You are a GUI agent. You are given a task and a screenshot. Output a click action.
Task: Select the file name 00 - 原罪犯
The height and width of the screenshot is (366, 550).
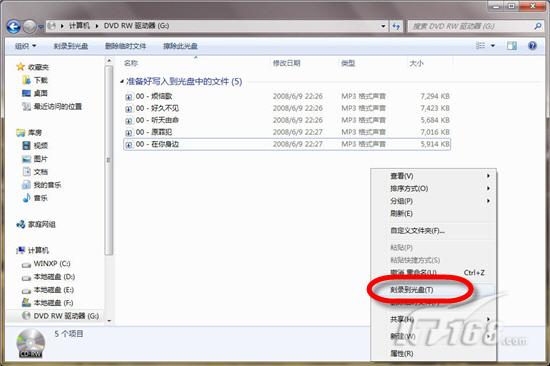pyautogui.click(x=154, y=132)
